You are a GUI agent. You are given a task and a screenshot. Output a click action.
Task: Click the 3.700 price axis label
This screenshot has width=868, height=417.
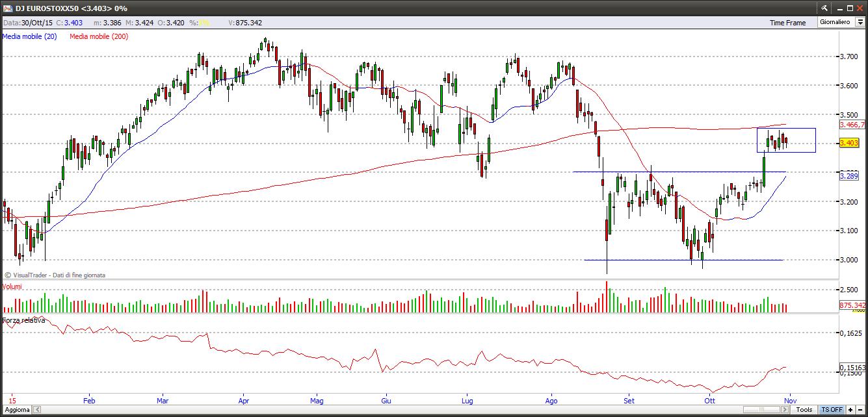pyautogui.click(x=850, y=57)
